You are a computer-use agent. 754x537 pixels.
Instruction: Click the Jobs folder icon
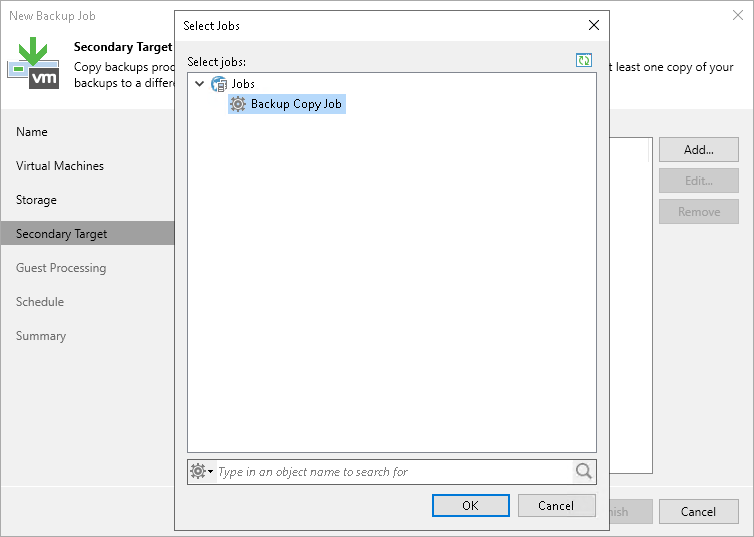pyautogui.click(x=219, y=84)
